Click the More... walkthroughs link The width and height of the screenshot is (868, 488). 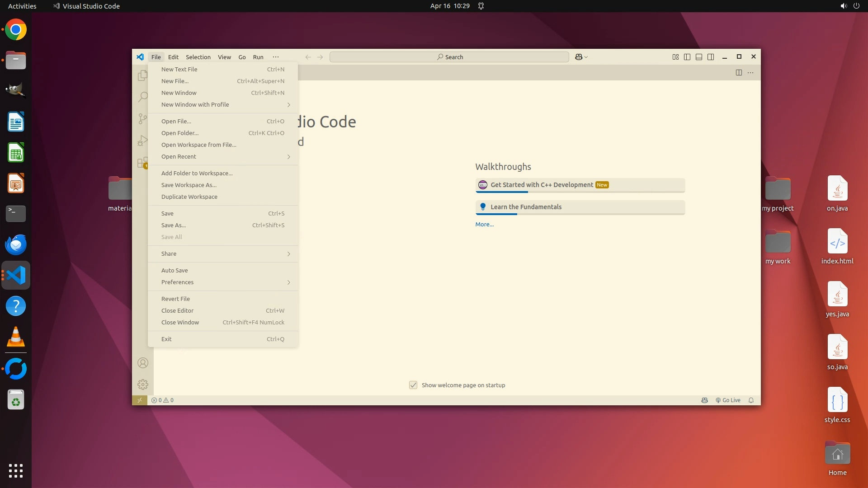[484, 225]
